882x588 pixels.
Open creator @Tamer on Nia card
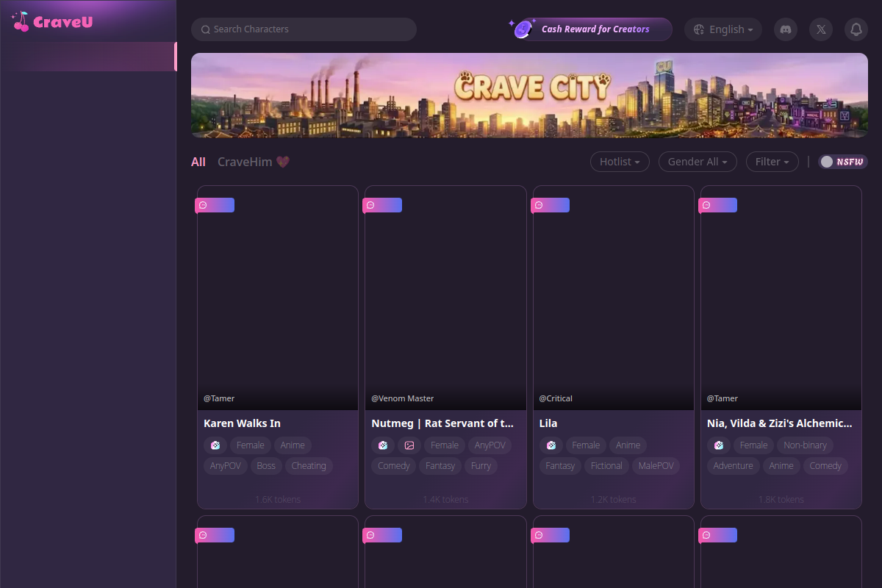[x=723, y=398]
